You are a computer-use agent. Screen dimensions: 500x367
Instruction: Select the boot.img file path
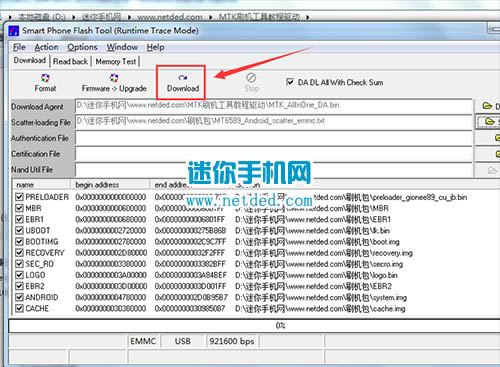point(317,242)
